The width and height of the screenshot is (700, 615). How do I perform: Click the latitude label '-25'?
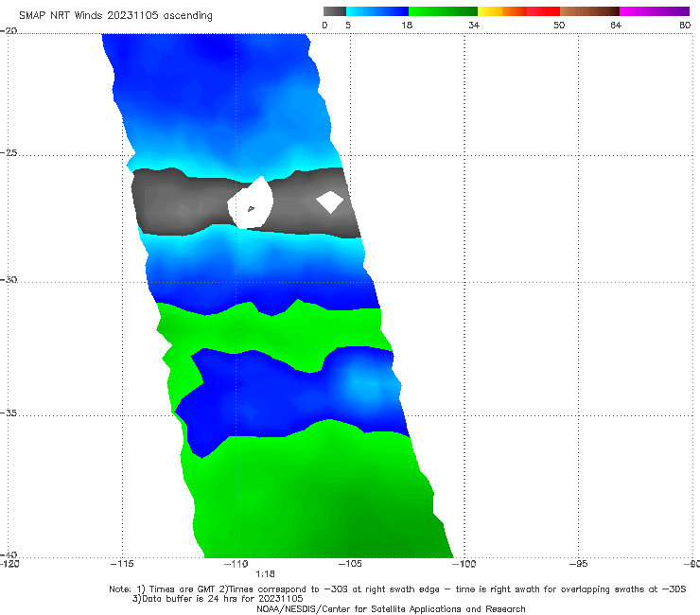tap(9, 153)
